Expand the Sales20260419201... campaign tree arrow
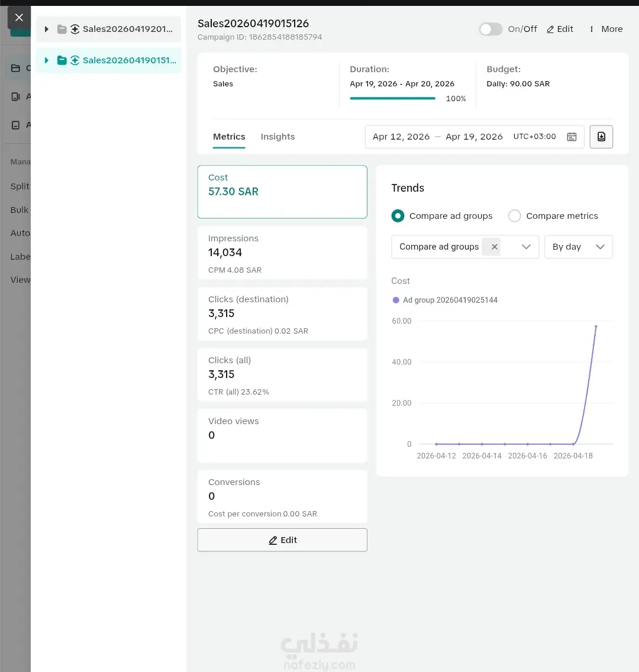Screen dimensions: 639x672 click(x=46, y=29)
